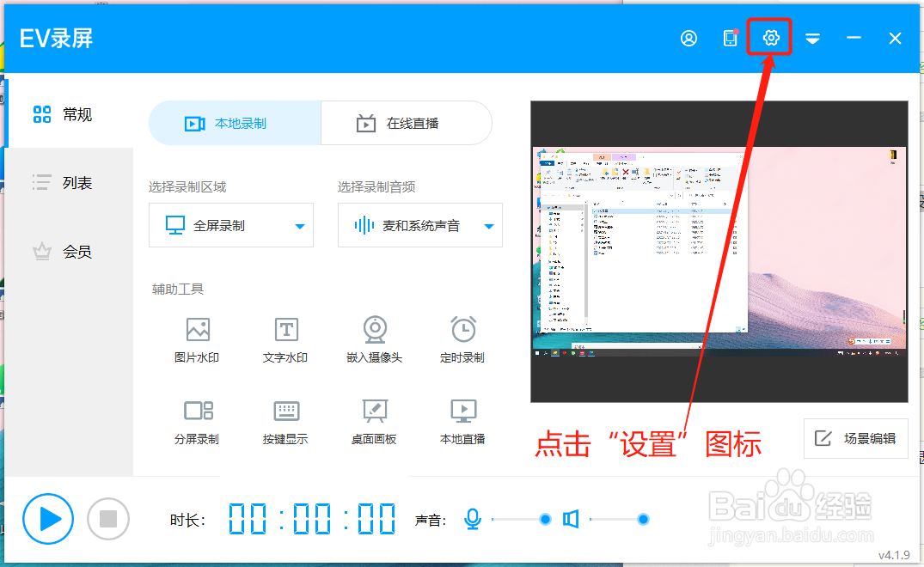This screenshot has width=924, height=567.
Task: Open the 会员 sidebar tab
Action: pyautogui.click(x=70, y=252)
